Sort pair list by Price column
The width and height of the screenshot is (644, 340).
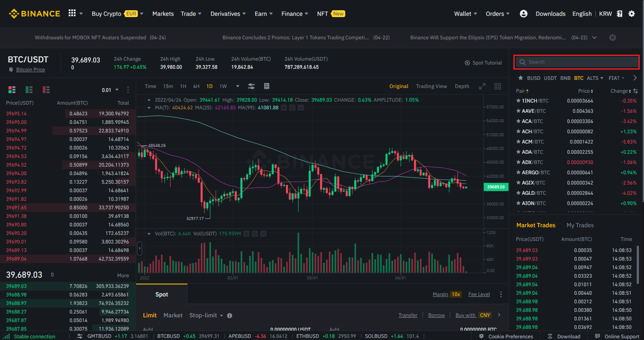coord(586,91)
